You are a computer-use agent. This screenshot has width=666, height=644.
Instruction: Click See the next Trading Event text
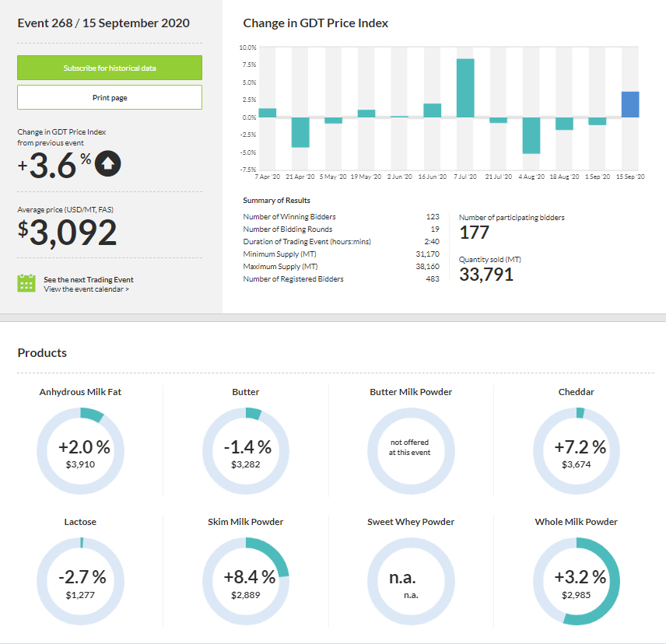[89, 279]
